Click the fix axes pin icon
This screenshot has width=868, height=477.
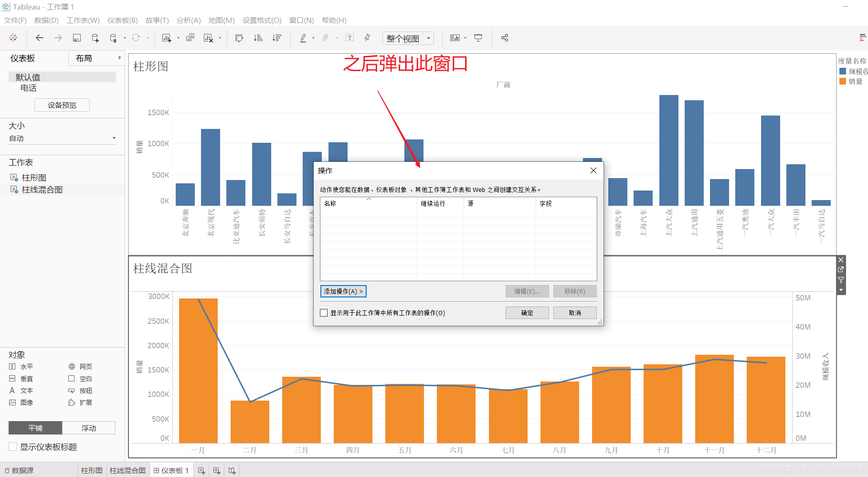coord(367,38)
